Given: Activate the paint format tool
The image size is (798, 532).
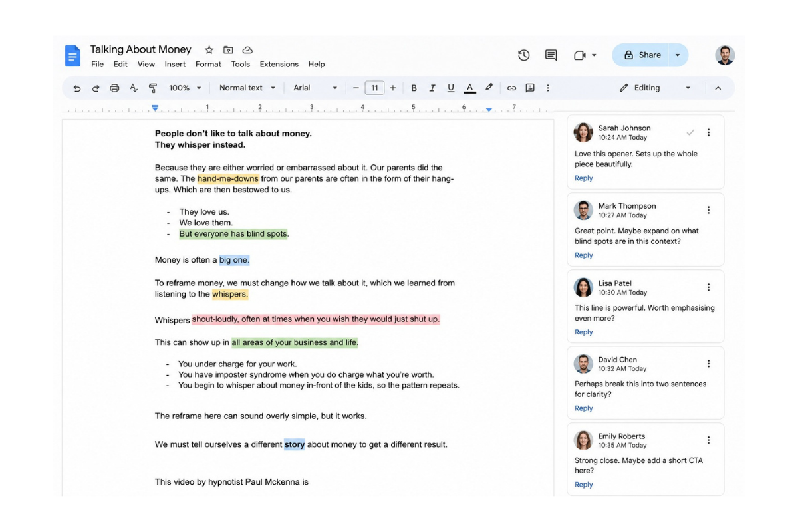Looking at the screenshot, I should [x=153, y=88].
